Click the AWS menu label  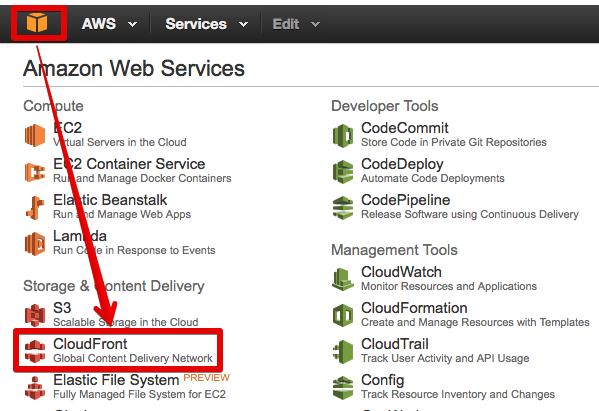coord(99,24)
